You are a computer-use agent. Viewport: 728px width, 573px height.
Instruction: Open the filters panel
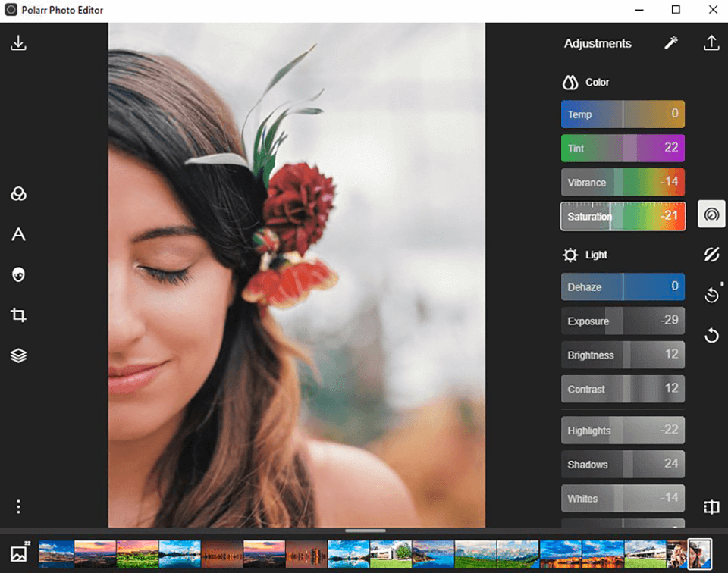coord(18,193)
